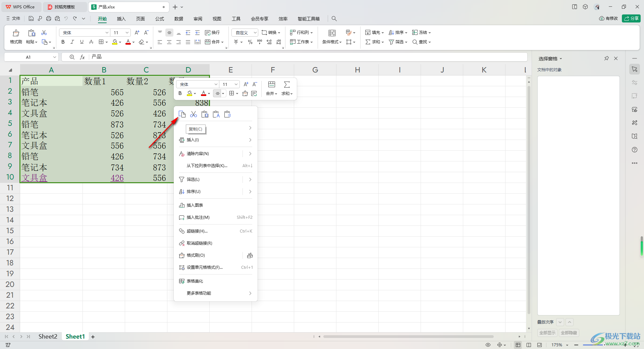Click 全部隐藏 button in selection pane
The width and height of the screenshot is (644, 349).
click(569, 333)
